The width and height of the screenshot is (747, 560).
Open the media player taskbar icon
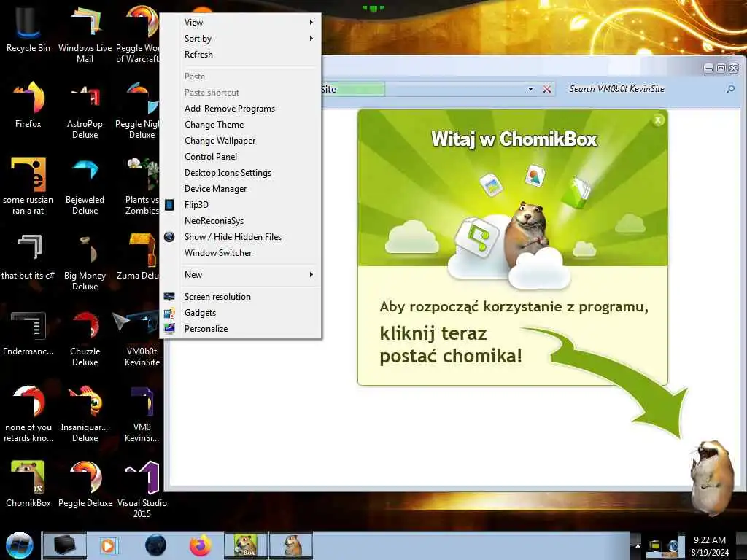coord(109,545)
